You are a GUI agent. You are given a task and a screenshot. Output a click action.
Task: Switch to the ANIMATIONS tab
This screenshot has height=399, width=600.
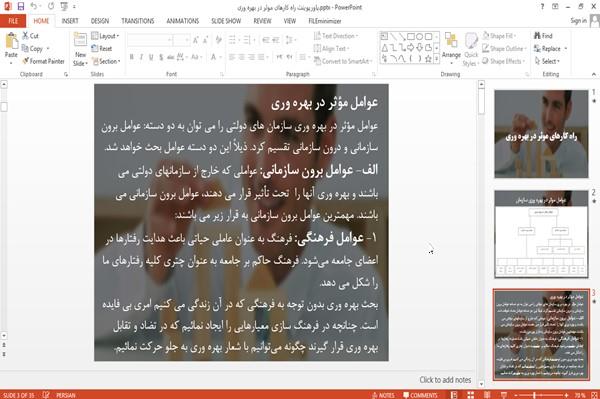pyautogui.click(x=183, y=21)
